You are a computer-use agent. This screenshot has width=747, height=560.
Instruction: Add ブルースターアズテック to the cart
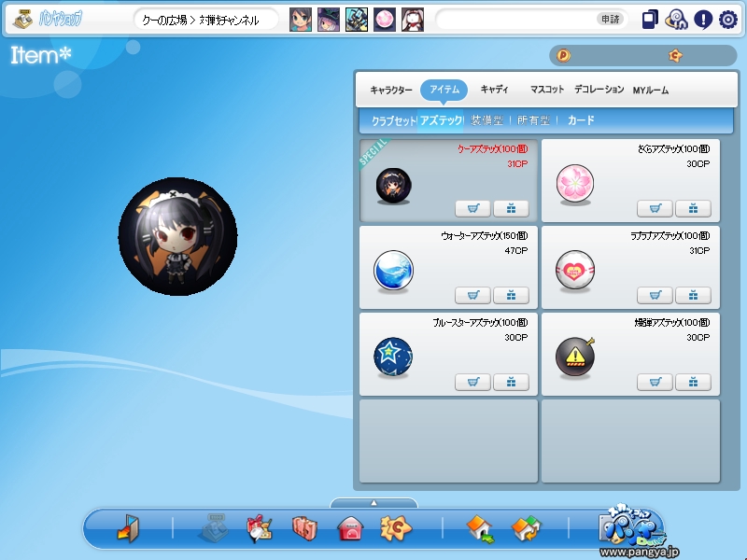(472, 382)
